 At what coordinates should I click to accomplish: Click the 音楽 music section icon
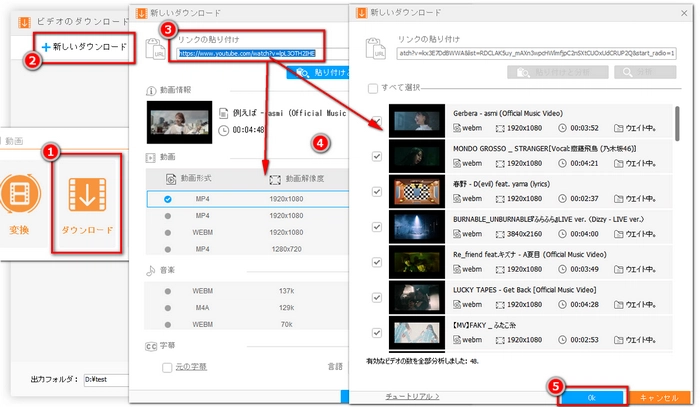(x=150, y=269)
